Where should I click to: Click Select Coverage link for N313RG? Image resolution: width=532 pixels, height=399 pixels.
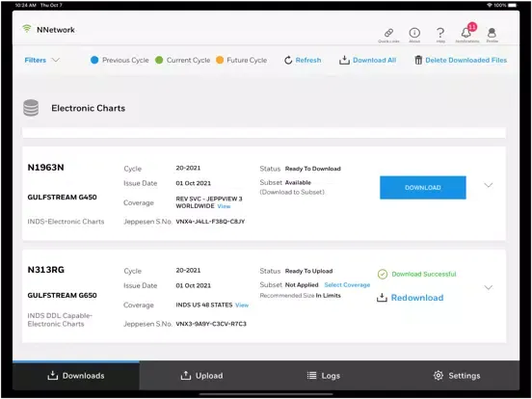click(x=347, y=285)
